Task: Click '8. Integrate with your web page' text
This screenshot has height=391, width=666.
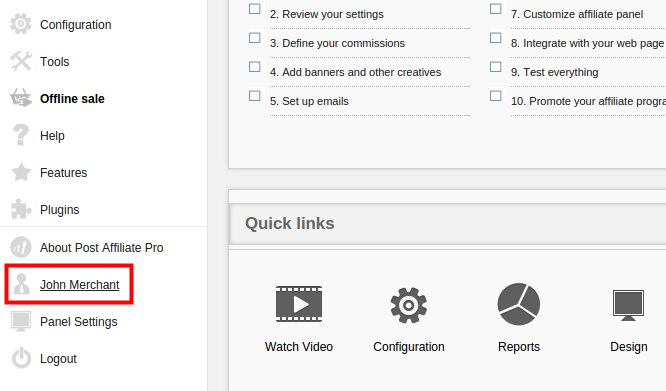Action: 587,43
